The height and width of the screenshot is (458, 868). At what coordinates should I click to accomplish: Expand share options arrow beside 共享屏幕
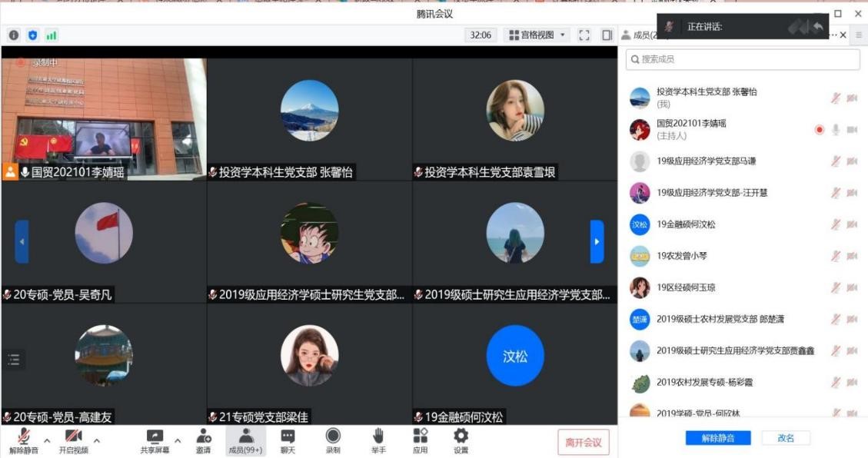[x=178, y=441]
